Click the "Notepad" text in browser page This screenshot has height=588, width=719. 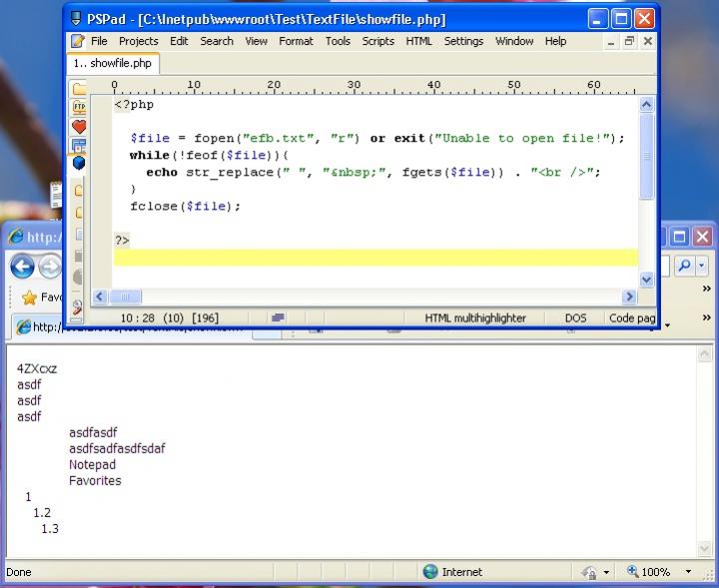pyautogui.click(x=92, y=465)
